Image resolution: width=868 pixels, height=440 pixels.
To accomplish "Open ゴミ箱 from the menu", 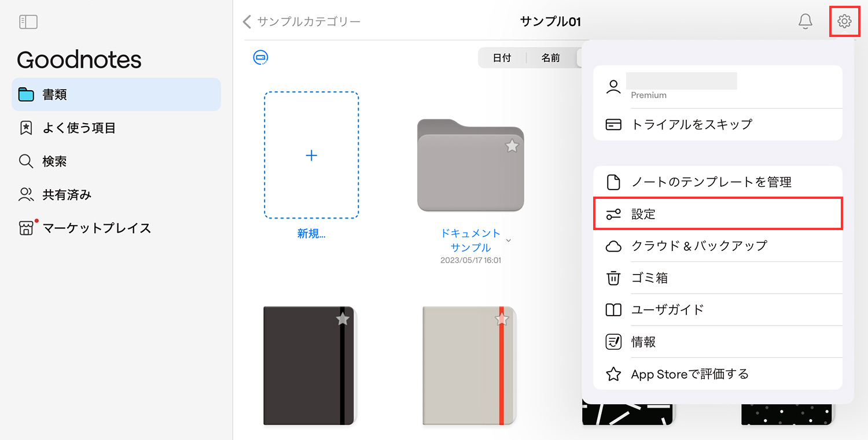I will tap(718, 278).
